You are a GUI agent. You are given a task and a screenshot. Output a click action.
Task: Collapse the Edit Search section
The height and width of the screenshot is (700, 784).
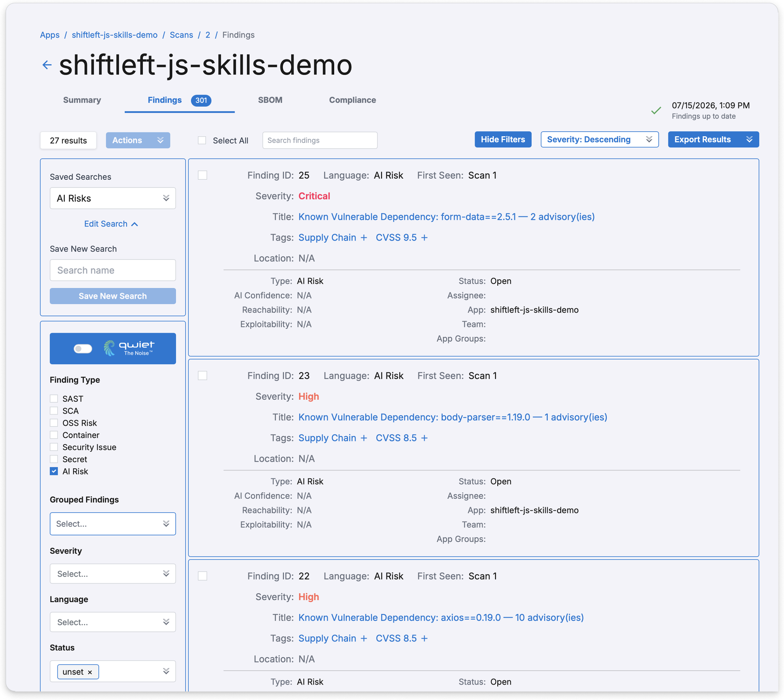pos(111,224)
